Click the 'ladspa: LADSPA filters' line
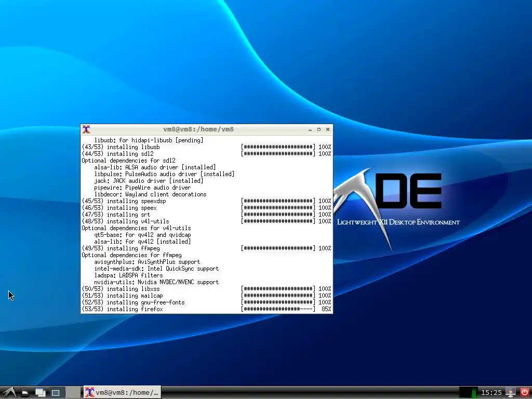This screenshot has width=532, height=399. click(x=129, y=275)
